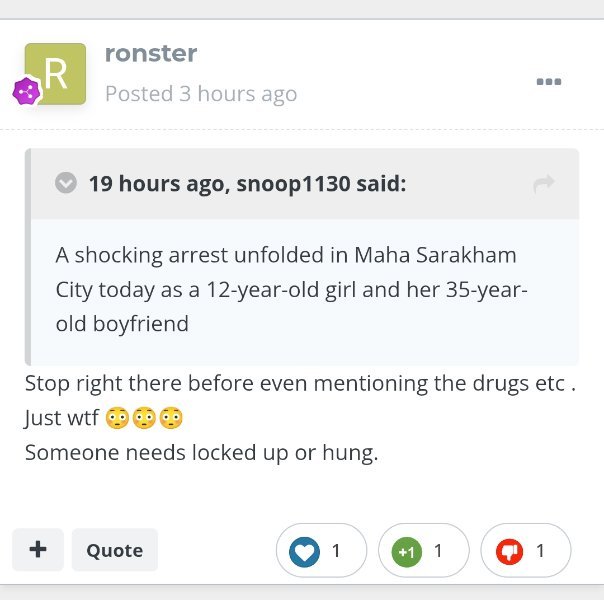604x600 pixels.
Task: React with the red thumbs-down icon
Action: pos(509,552)
